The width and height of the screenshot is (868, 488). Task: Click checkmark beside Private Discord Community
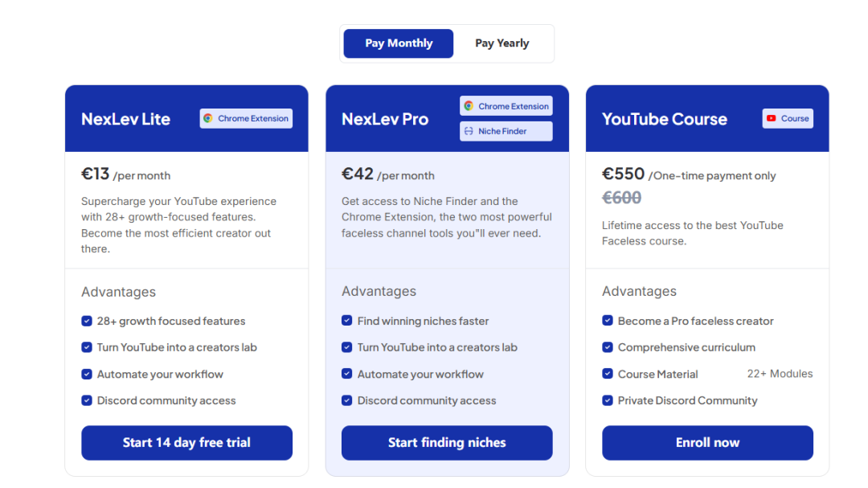click(608, 400)
